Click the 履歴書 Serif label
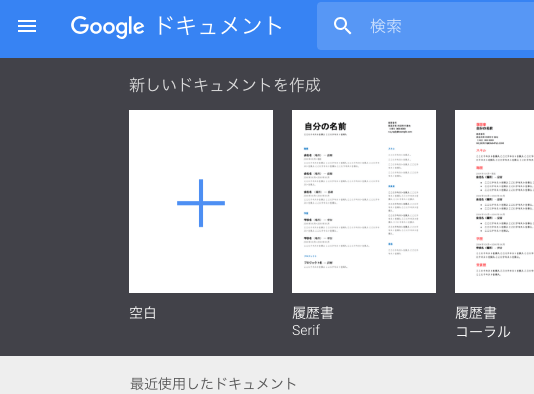 coord(313,321)
